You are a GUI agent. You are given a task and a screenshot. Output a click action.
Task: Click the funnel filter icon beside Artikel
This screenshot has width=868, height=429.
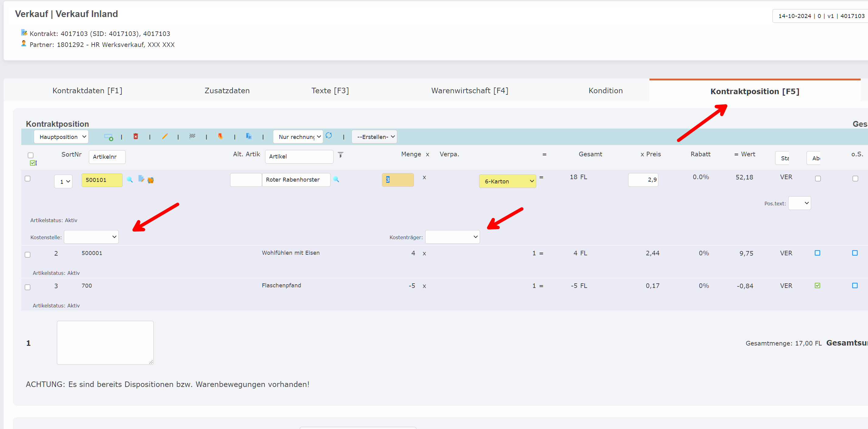click(340, 155)
